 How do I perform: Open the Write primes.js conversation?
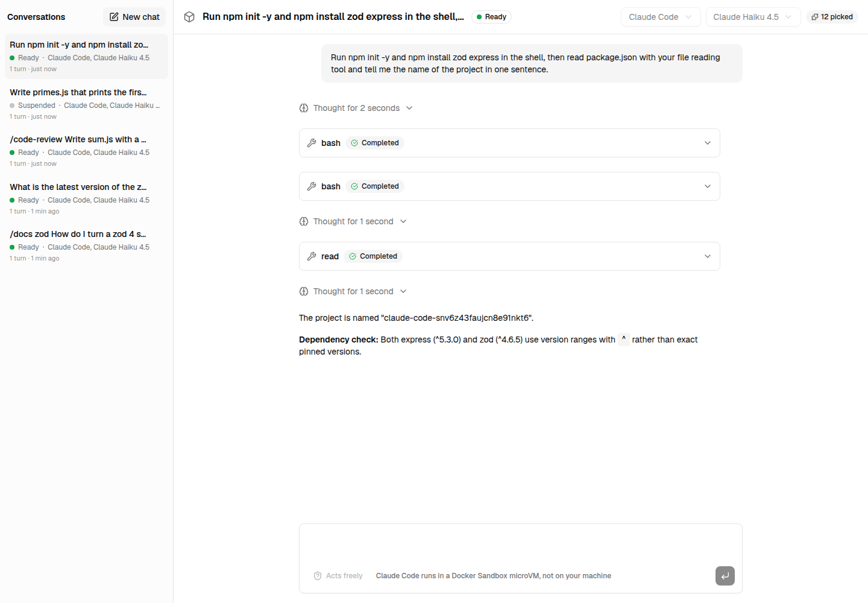(x=86, y=104)
